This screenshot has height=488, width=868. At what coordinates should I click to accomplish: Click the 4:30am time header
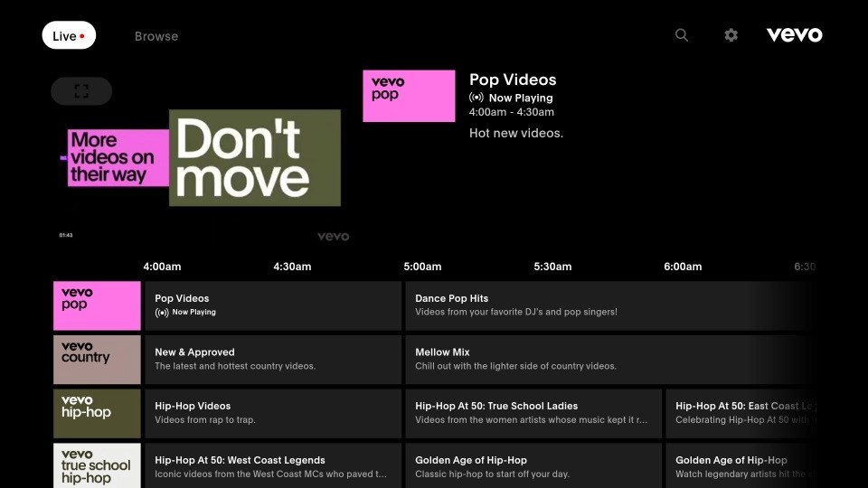pos(292,267)
